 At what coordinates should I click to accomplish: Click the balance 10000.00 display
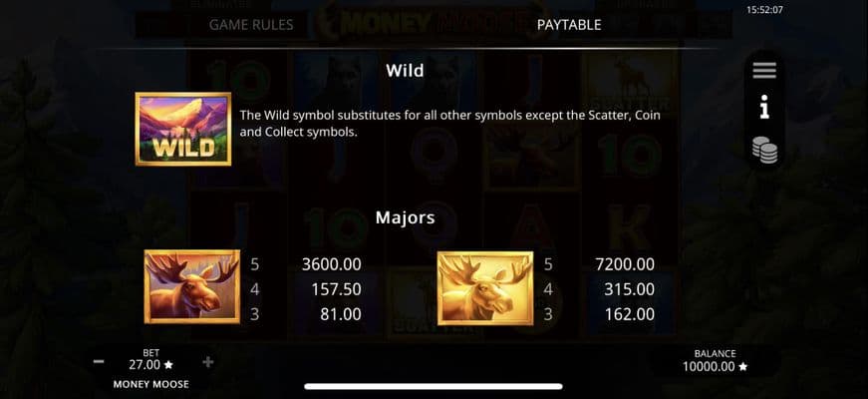[711, 366]
